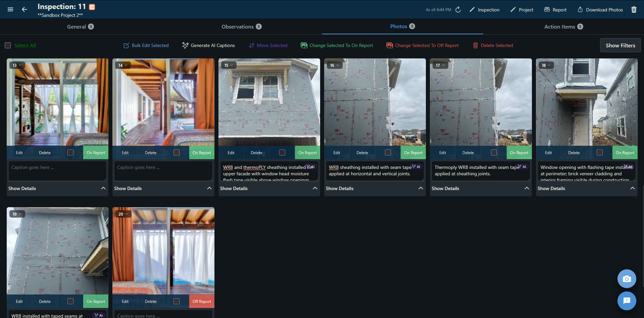Viewport: 644px width, 318px height.
Task: Click caption field of photo 14
Action: click(x=163, y=171)
